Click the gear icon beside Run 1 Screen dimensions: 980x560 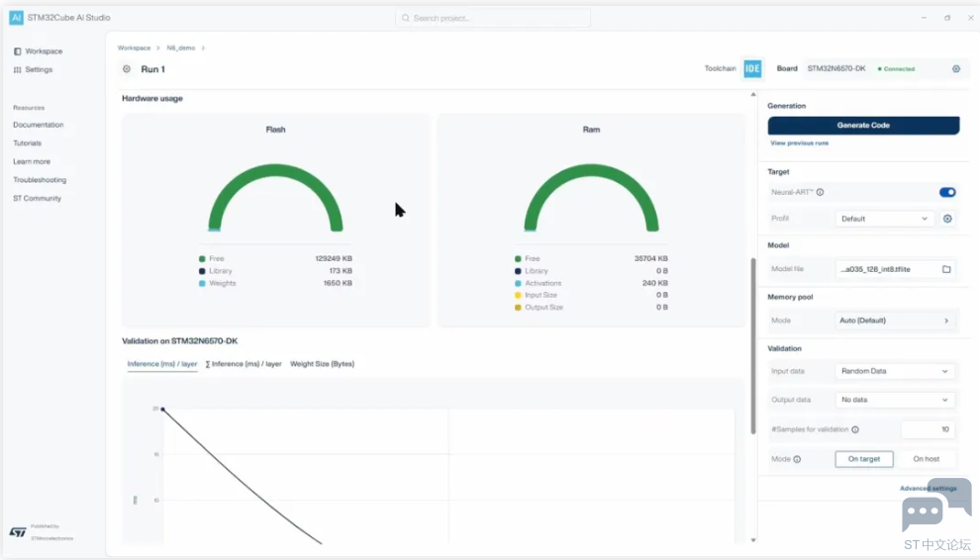coord(127,68)
